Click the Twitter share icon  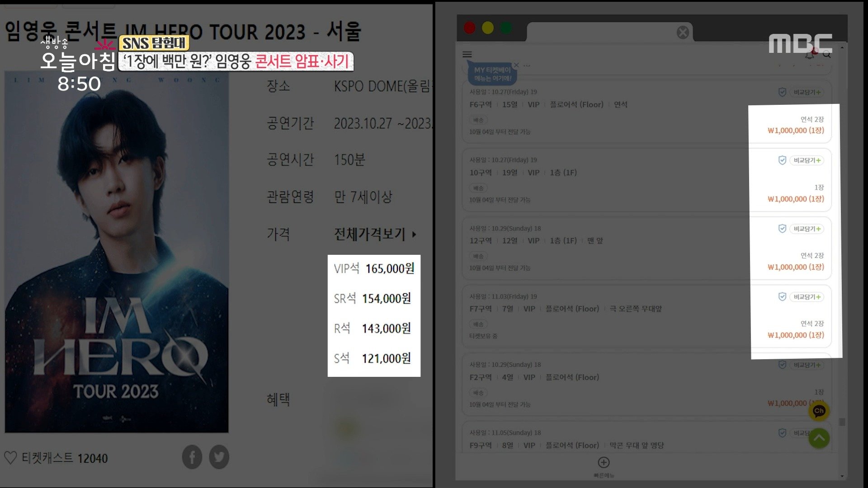[219, 457]
